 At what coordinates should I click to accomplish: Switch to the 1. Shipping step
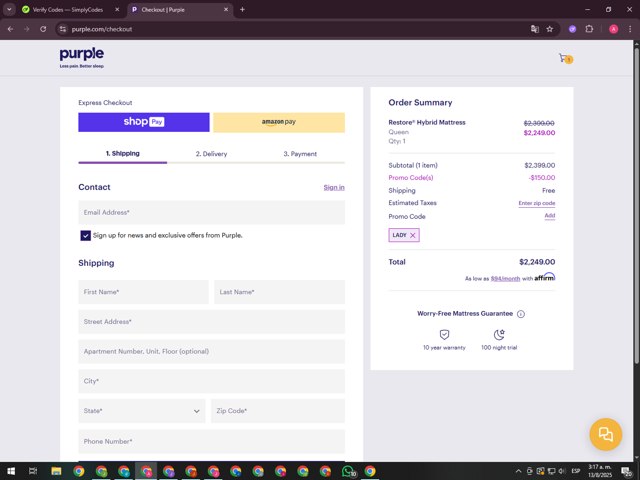(x=122, y=153)
